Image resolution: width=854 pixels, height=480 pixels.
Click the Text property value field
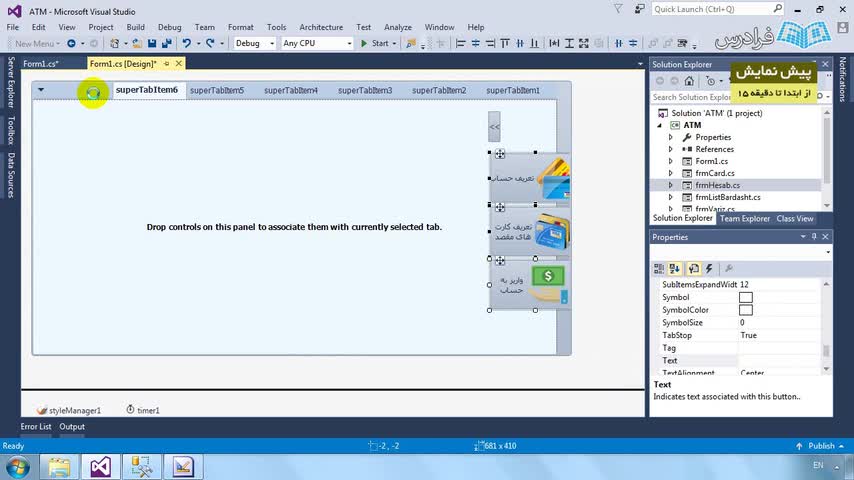(779, 360)
